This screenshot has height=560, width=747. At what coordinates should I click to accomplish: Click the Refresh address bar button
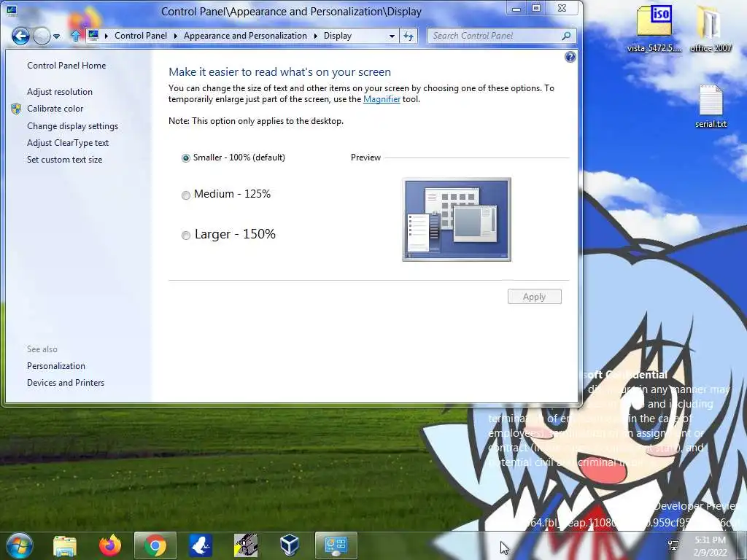tap(409, 36)
